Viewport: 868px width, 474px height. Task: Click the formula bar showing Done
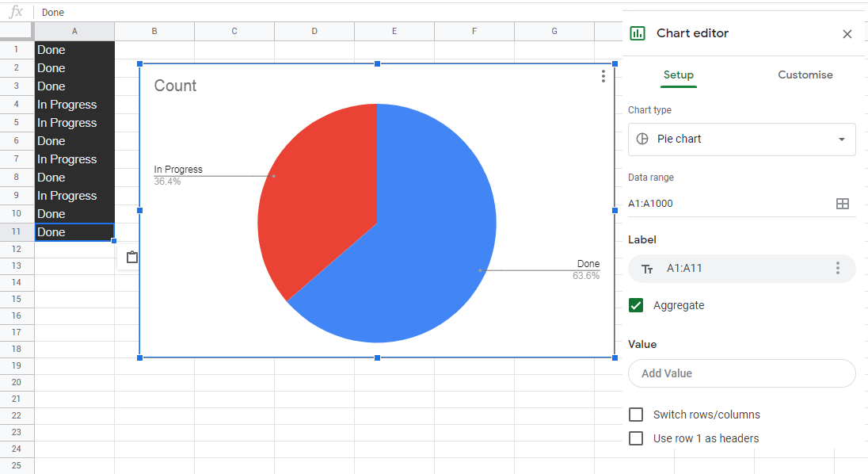tap(329, 12)
